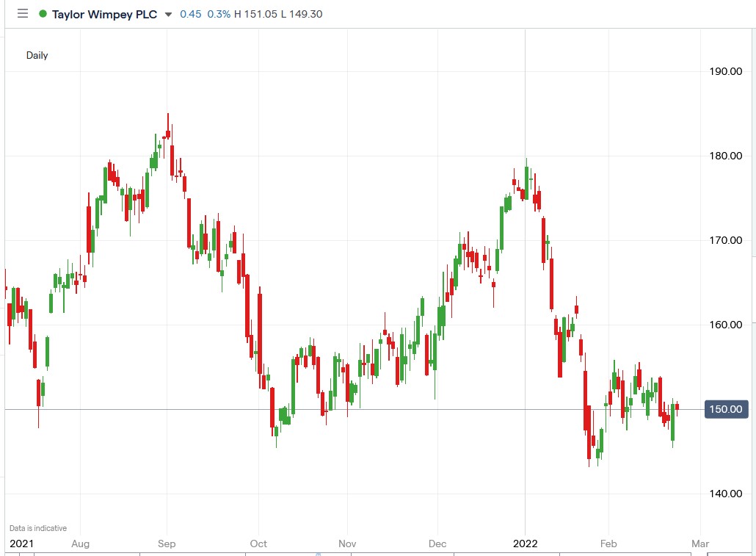
Task: Click the blue 150.00 current price tag
Action: coord(725,409)
